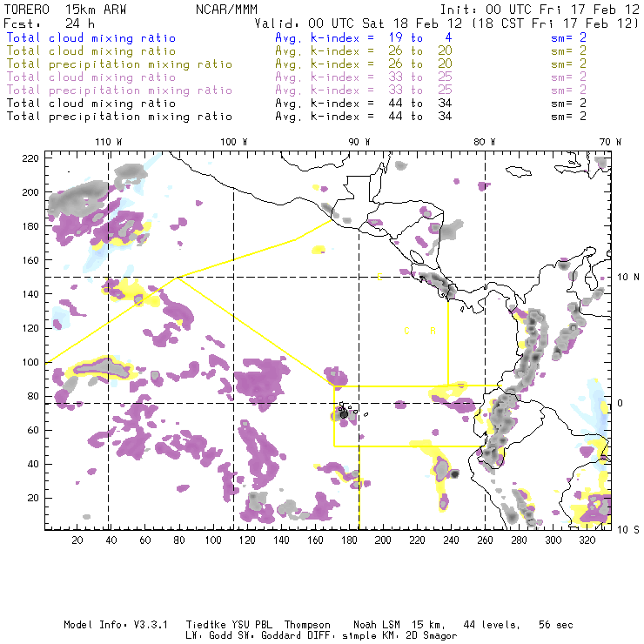This screenshot has width=644, height=644.
Task: Select the "40" tick on the vertical axis
Action: tap(34, 464)
